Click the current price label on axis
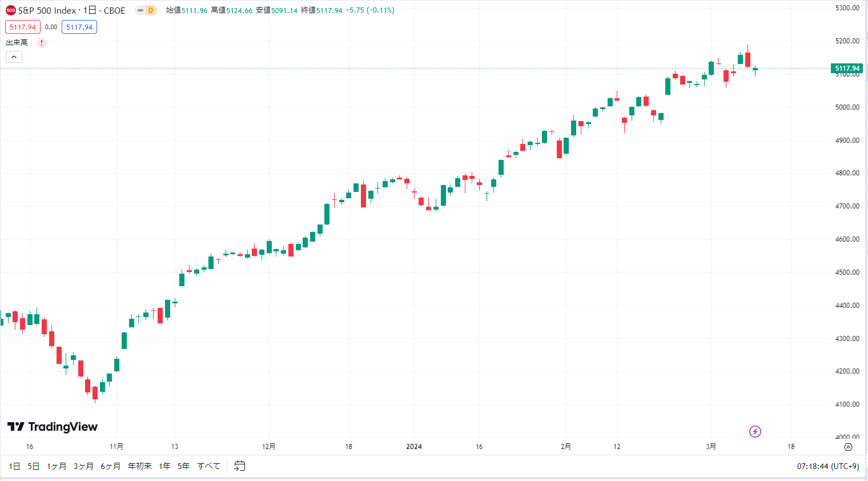 click(x=847, y=69)
